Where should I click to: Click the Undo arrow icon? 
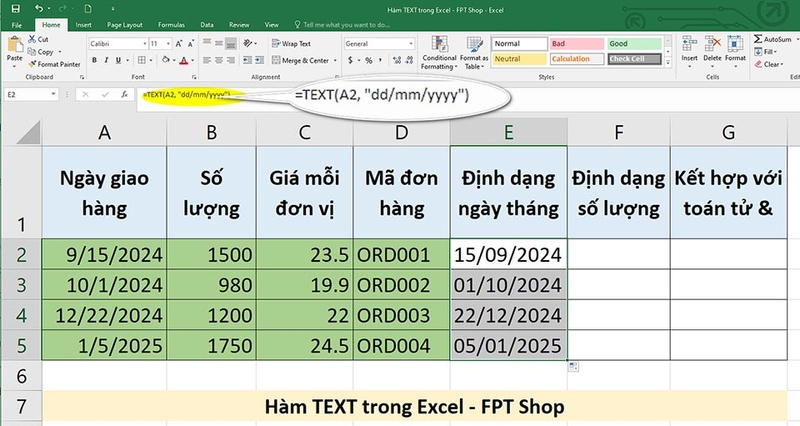pyautogui.click(x=39, y=9)
